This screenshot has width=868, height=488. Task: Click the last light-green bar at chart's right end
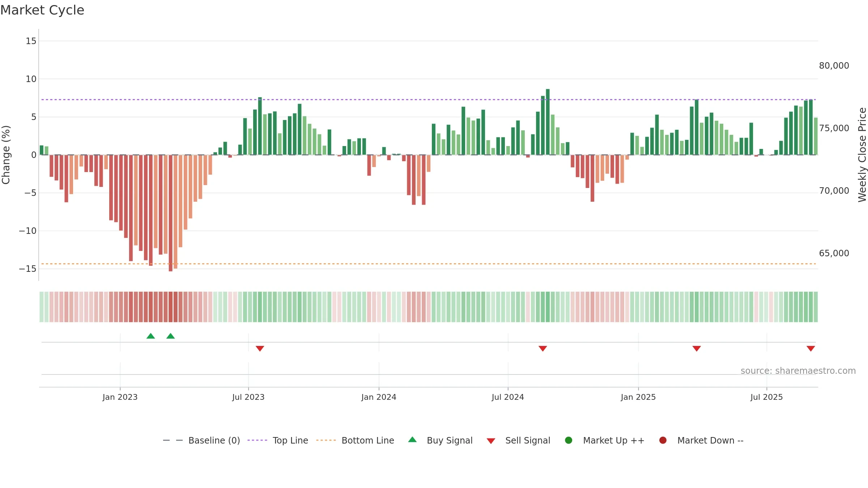point(816,136)
